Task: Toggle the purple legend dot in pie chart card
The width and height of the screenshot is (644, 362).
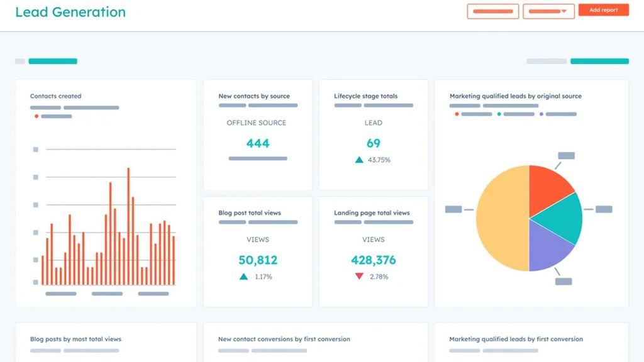Action: click(x=541, y=114)
